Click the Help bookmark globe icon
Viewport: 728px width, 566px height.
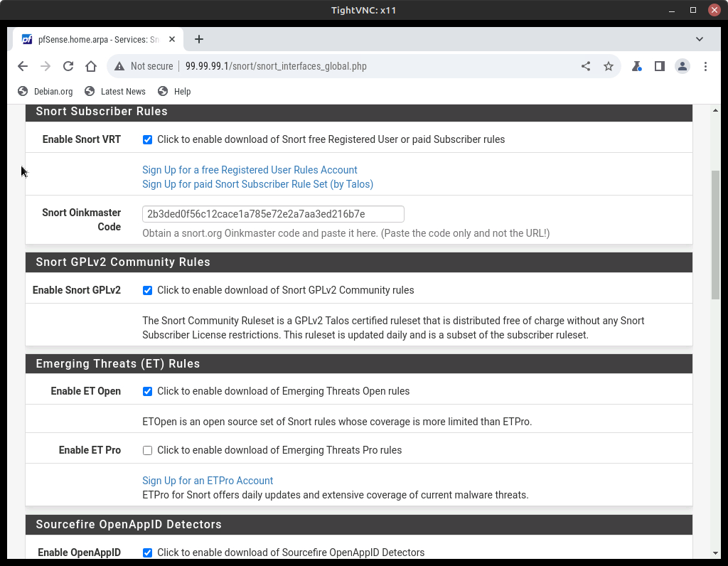click(163, 92)
